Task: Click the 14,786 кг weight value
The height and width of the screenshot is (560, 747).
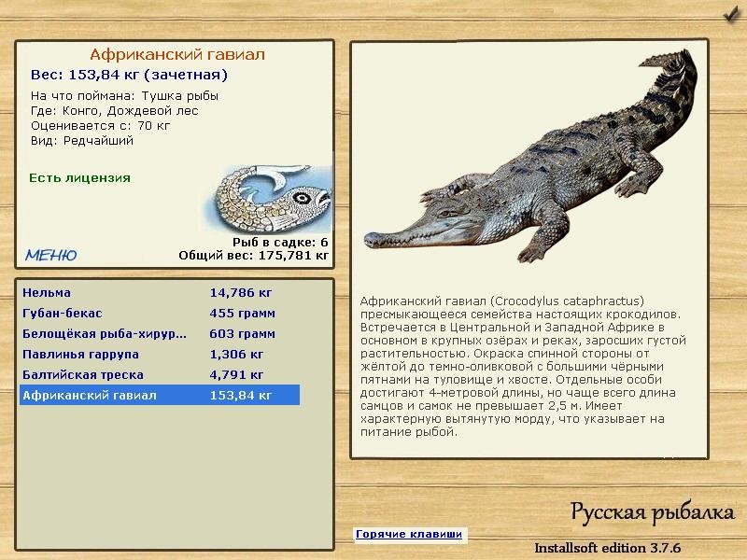Action: coord(241,292)
